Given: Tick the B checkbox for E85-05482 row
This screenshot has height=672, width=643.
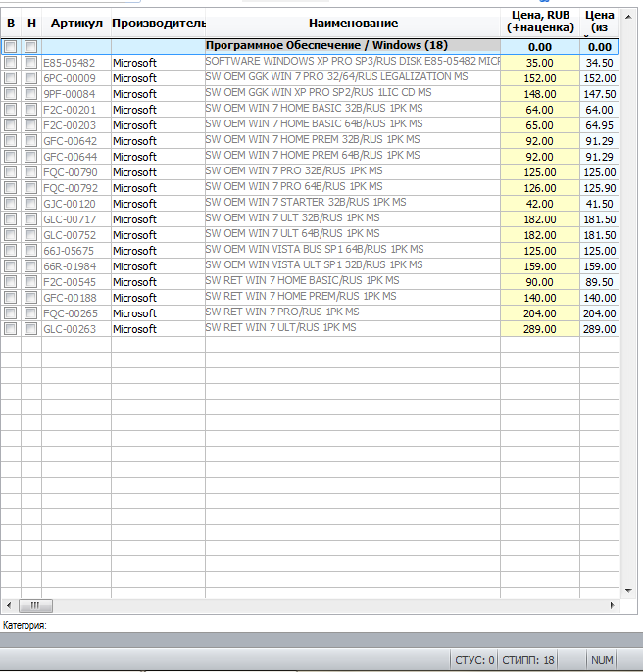Looking at the screenshot, I should coord(11,63).
